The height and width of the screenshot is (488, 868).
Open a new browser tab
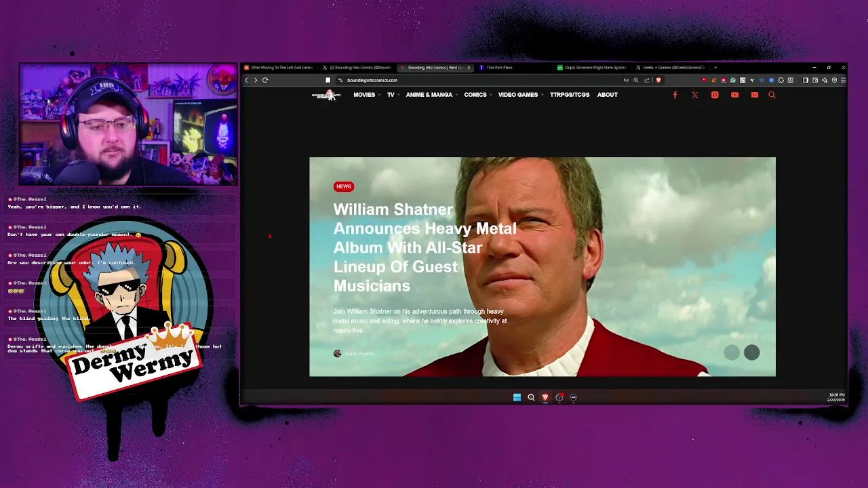tap(715, 67)
